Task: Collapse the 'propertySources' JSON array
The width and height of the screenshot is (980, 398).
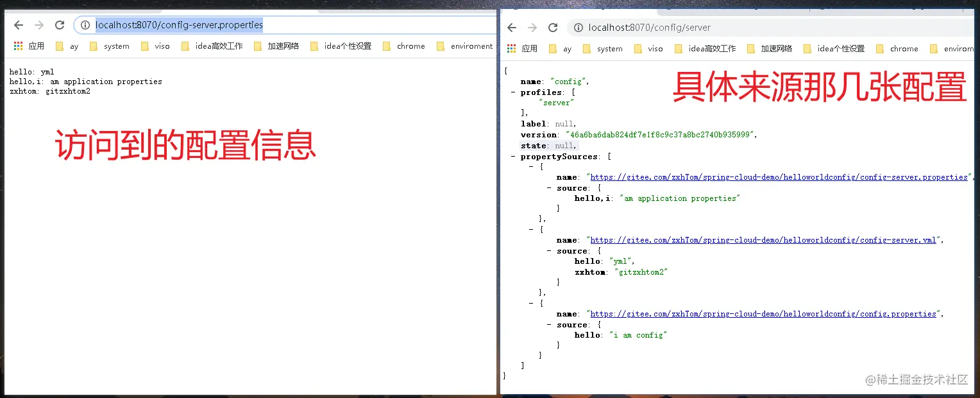Action: click(513, 157)
